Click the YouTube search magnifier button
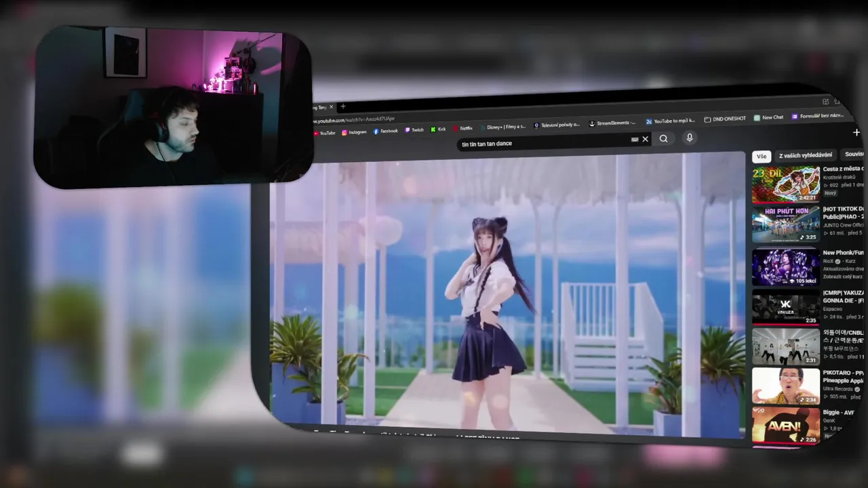Image resolution: width=868 pixels, height=488 pixels. tap(663, 139)
